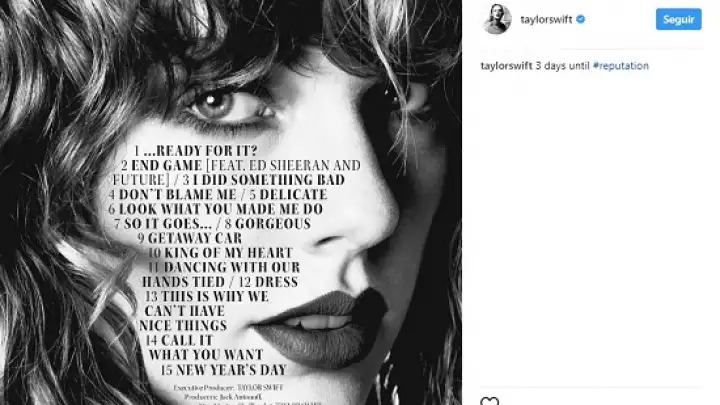Like the post with the heart icon
The image size is (720, 405).
489,401
